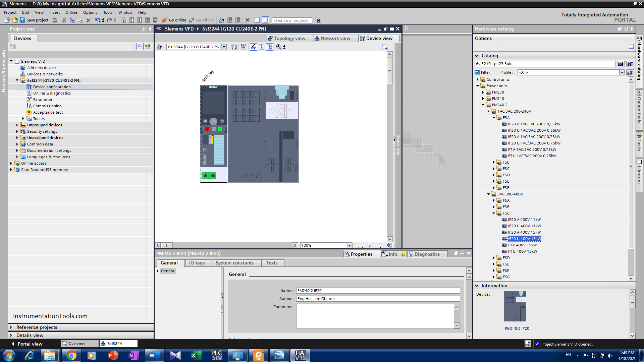Click the Excel icon in taskbar

click(196, 355)
